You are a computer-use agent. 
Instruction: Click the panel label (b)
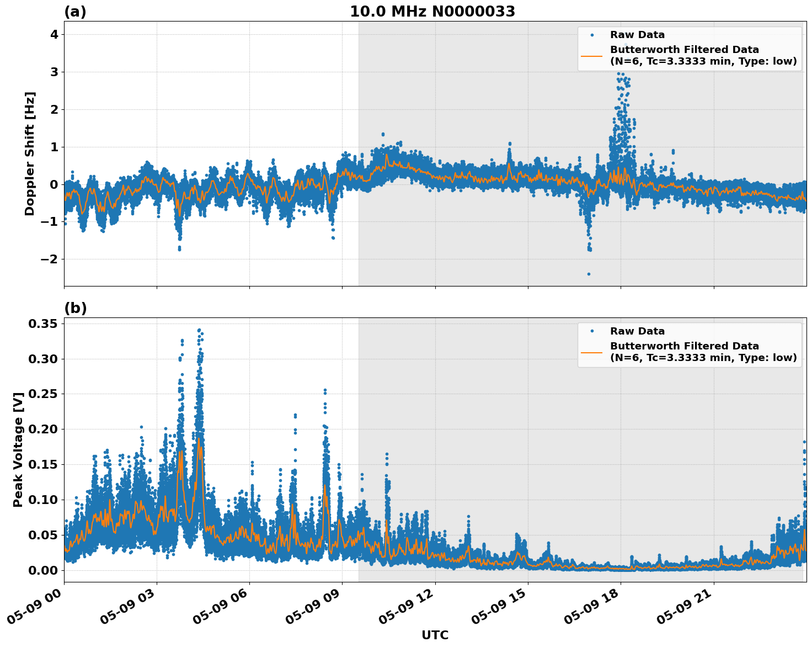point(76,307)
